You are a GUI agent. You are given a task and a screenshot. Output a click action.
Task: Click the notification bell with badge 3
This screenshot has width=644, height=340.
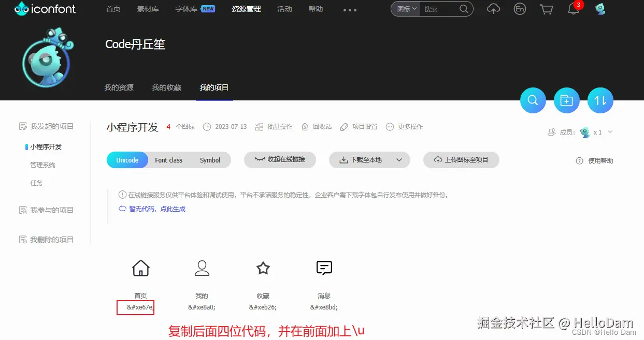pos(573,9)
